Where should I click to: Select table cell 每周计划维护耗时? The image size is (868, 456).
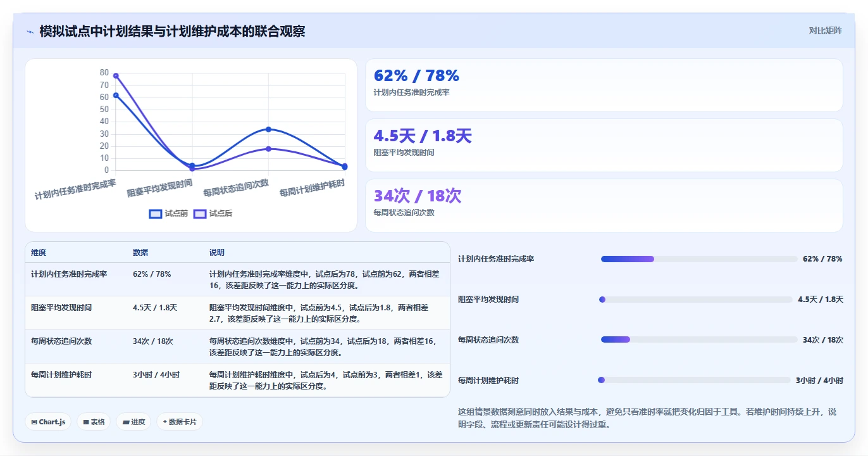[x=61, y=375]
